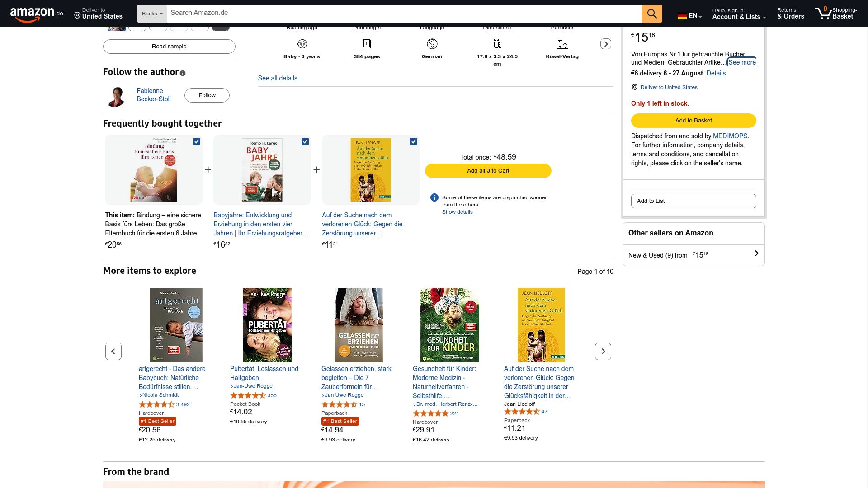Click next arrow in More items carousel
868x488 pixels.
tap(603, 351)
